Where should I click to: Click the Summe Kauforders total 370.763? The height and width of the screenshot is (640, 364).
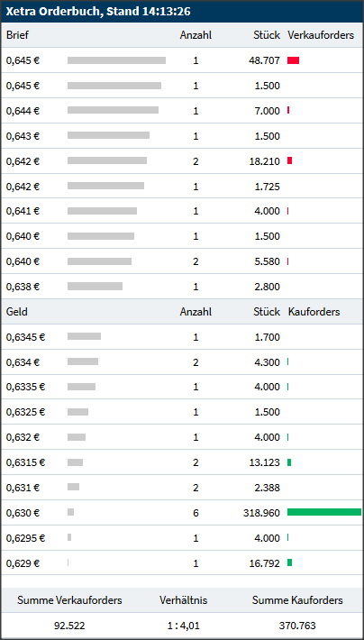[x=297, y=626]
